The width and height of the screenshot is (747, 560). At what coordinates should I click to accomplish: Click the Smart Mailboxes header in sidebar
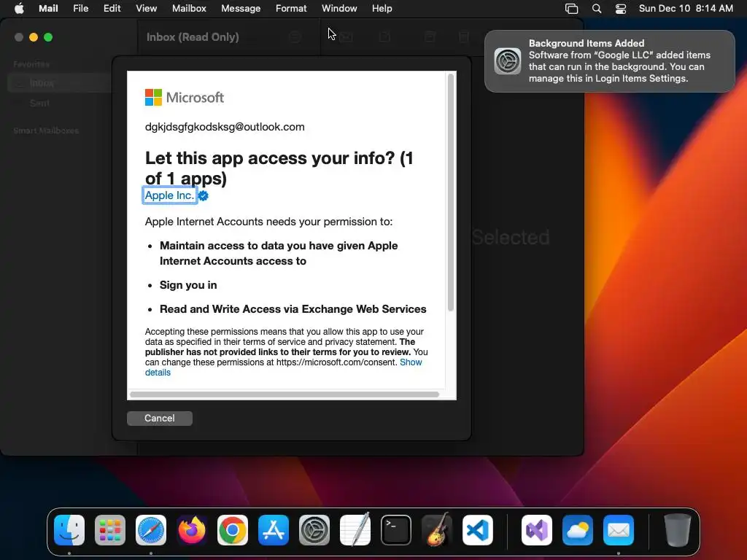tap(46, 131)
